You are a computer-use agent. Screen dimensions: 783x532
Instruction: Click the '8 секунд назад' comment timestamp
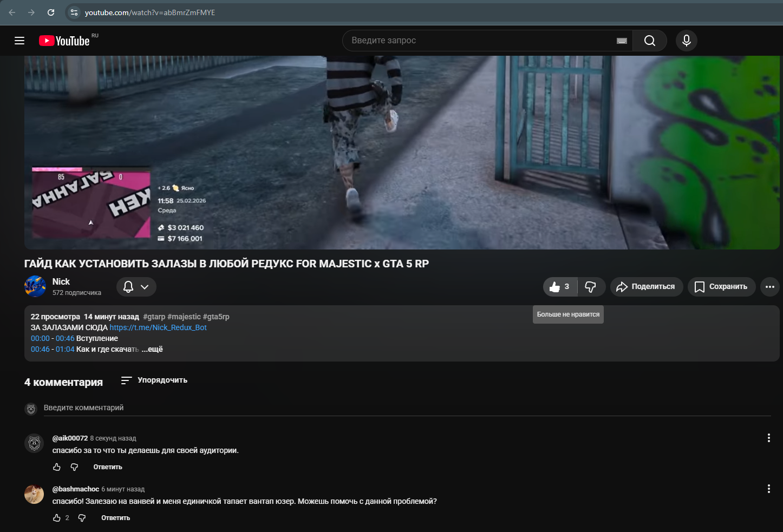(x=113, y=438)
